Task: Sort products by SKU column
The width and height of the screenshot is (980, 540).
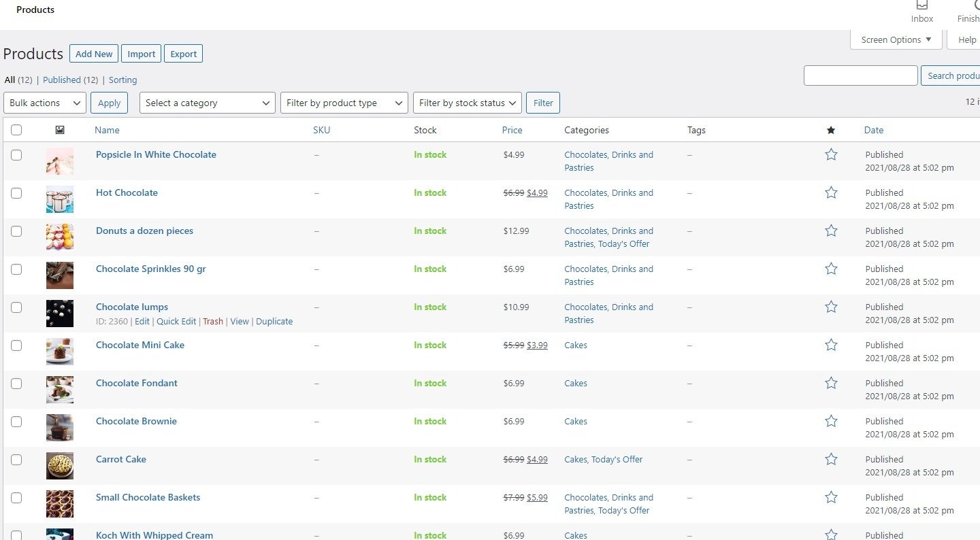Action: 321,130
